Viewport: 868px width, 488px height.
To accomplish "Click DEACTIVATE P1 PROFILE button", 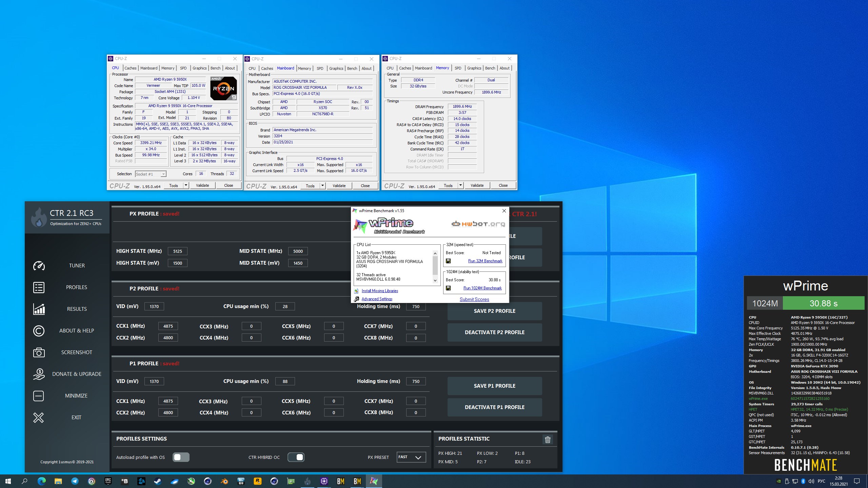I will [x=494, y=407].
